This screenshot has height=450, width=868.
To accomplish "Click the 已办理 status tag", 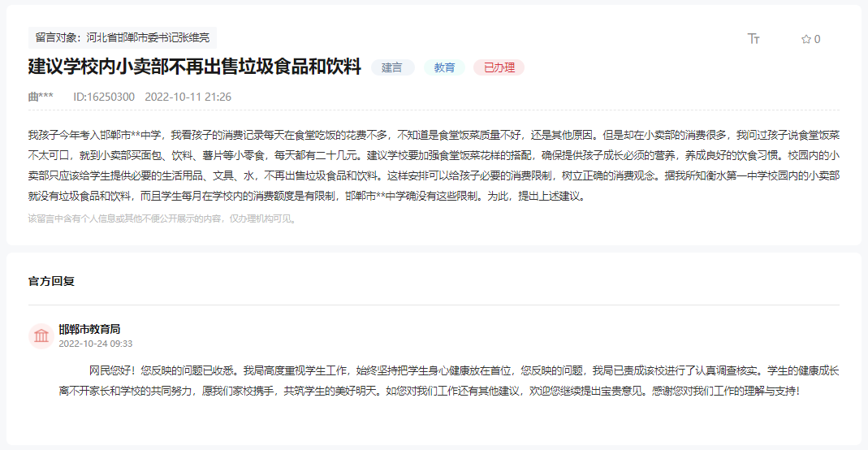I will coord(499,67).
